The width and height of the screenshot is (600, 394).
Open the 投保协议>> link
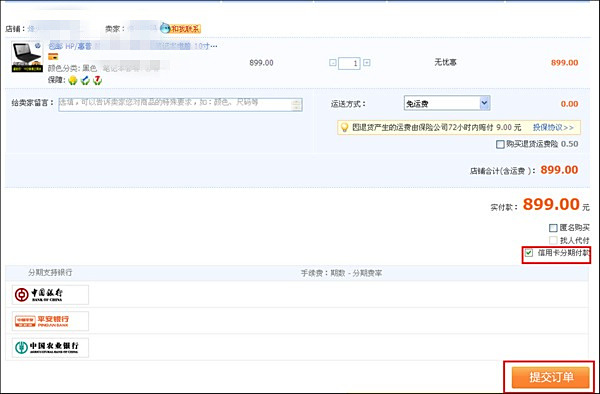553,127
